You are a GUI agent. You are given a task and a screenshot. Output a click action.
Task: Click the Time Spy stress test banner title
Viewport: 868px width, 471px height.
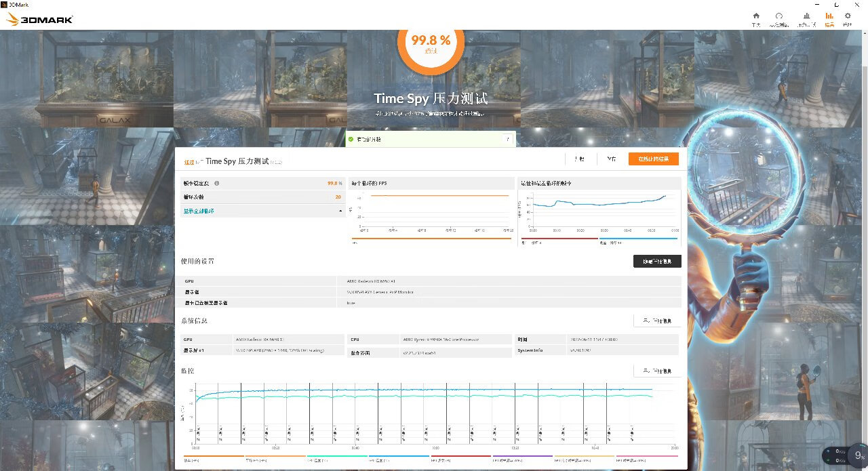[431, 98]
